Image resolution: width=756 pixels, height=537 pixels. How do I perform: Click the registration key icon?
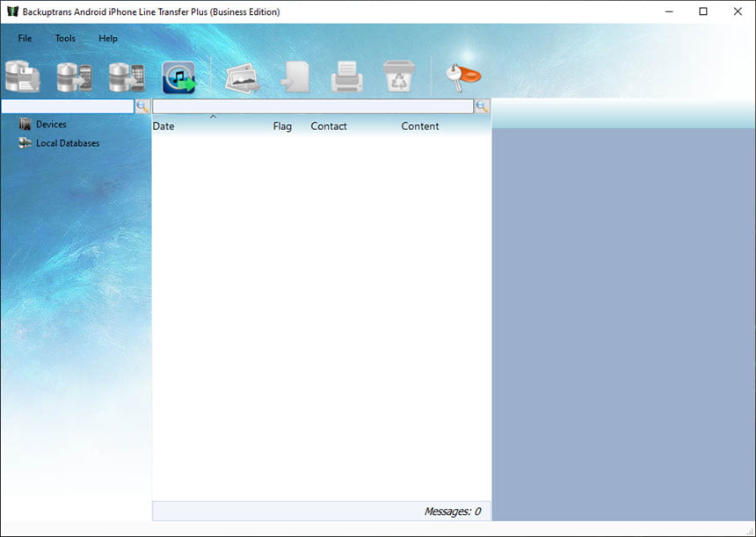(463, 77)
